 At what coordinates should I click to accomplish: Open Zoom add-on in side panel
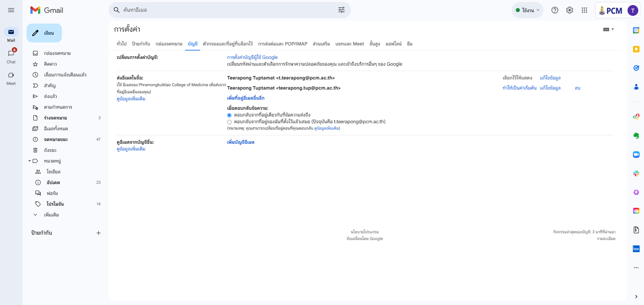tap(636, 155)
